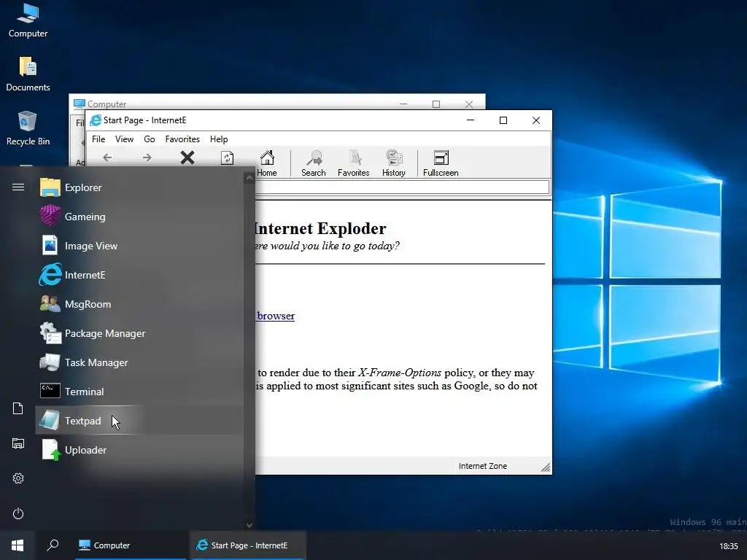Screen dimensions: 747x560
Task: Click Computer window title bar icon
Action: click(79, 104)
